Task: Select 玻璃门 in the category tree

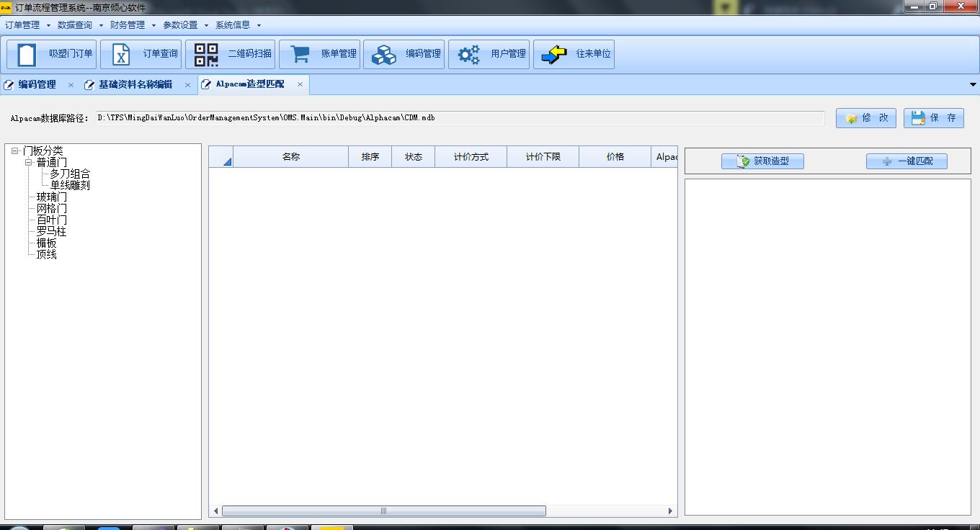Action: click(x=52, y=197)
